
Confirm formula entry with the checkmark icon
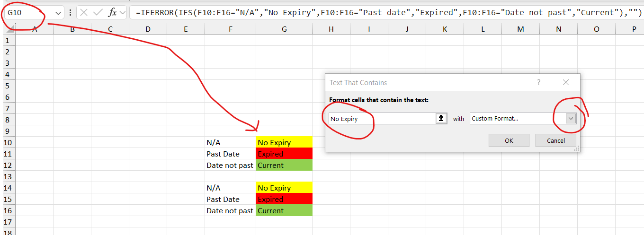[x=98, y=13]
